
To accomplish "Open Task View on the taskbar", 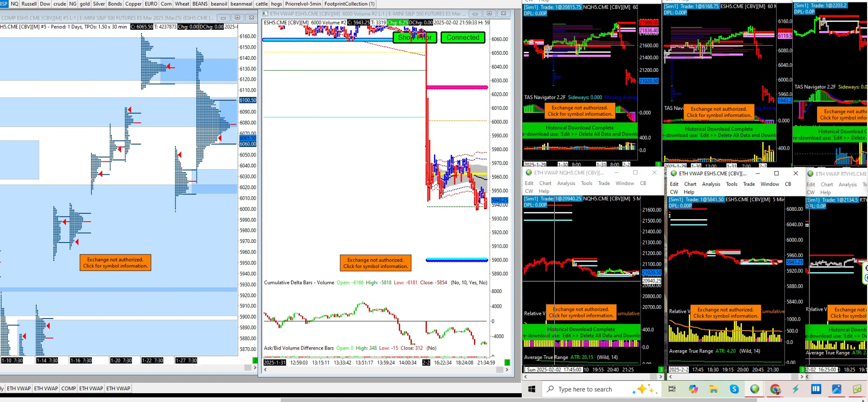I will 672,389.
